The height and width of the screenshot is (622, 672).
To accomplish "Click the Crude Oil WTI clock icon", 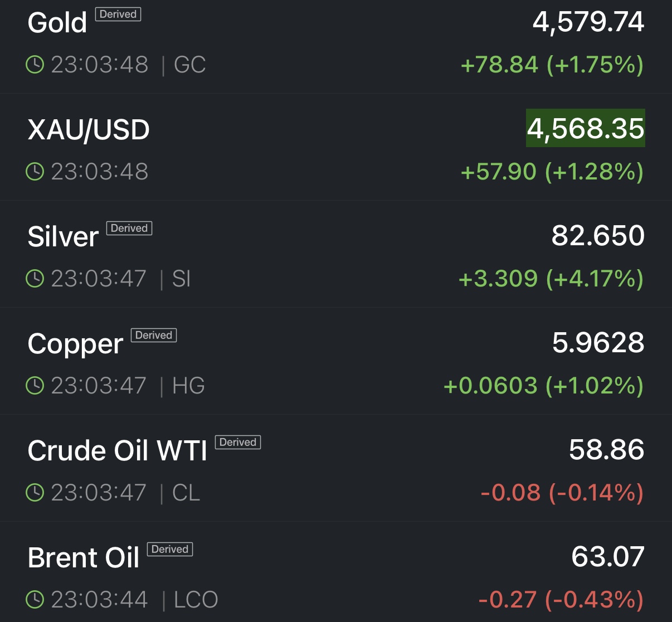I will coord(35,493).
